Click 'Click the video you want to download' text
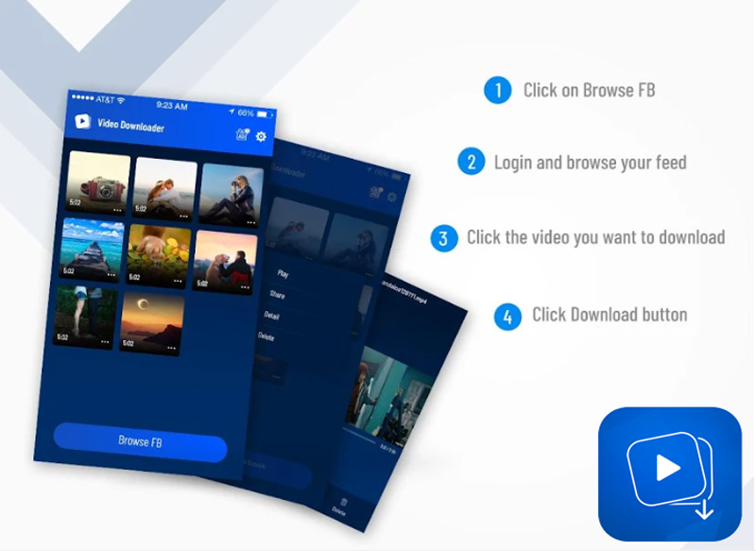Screen dimensions: 756x551 pos(596,237)
